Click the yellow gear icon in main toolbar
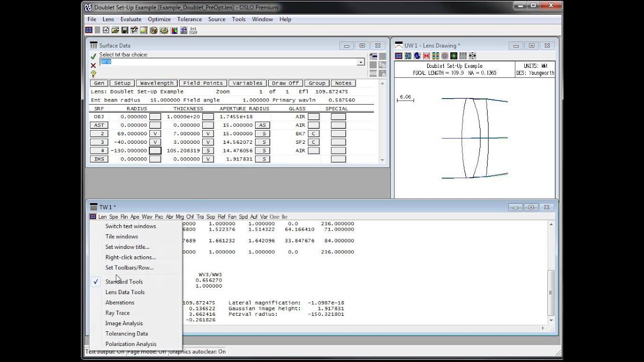The height and width of the screenshot is (362, 644). click(x=164, y=30)
